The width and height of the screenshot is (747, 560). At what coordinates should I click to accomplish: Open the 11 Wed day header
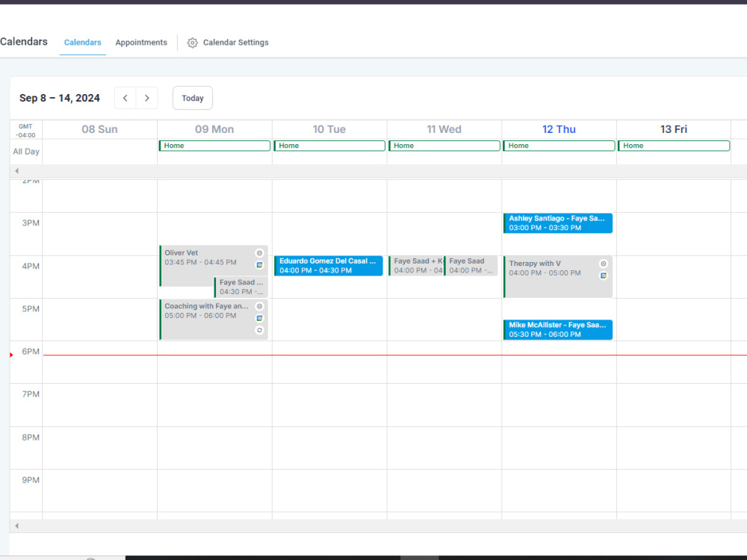(444, 129)
